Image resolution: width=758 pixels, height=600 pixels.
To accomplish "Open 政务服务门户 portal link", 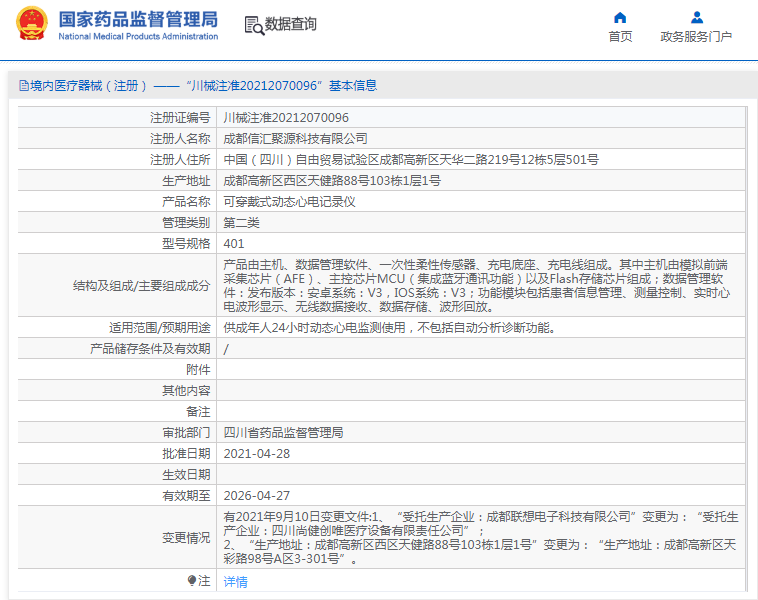I will click(696, 37).
